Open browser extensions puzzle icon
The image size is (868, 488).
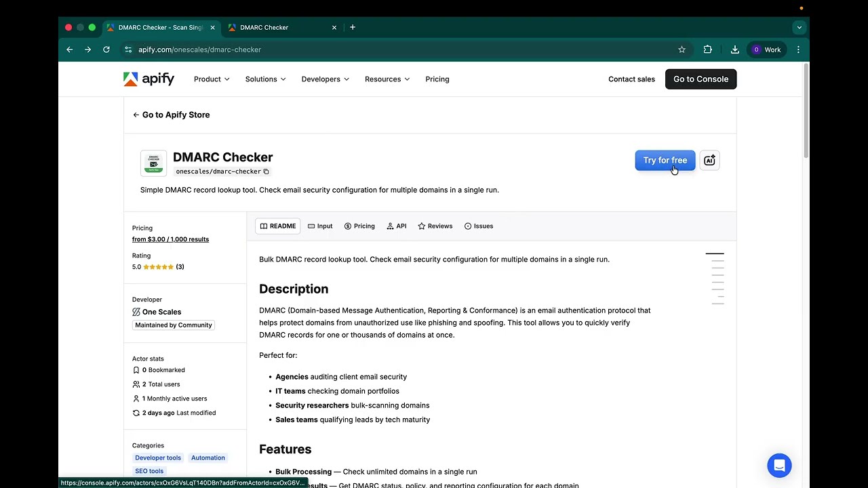click(707, 49)
